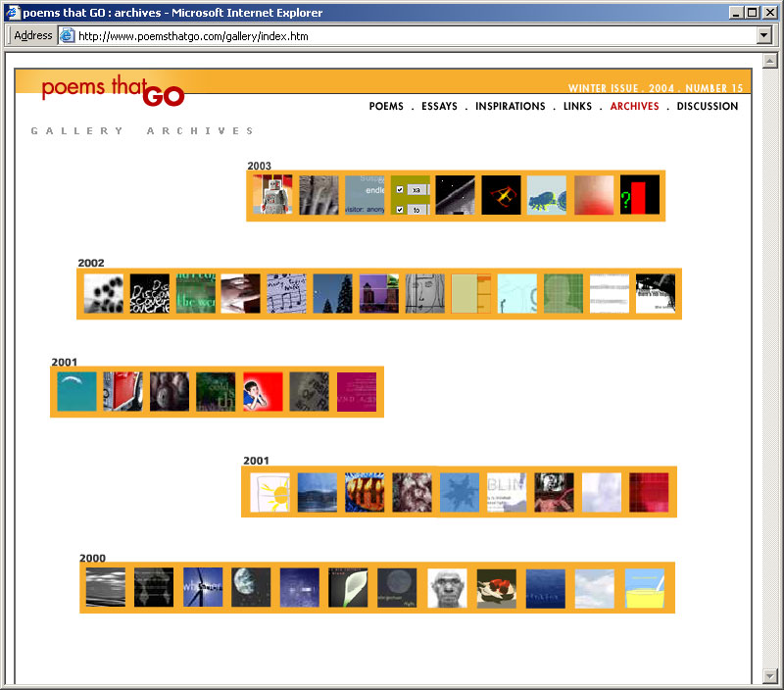Open the LINKS page
Image resolution: width=784 pixels, height=690 pixels.
pos(577,106)
